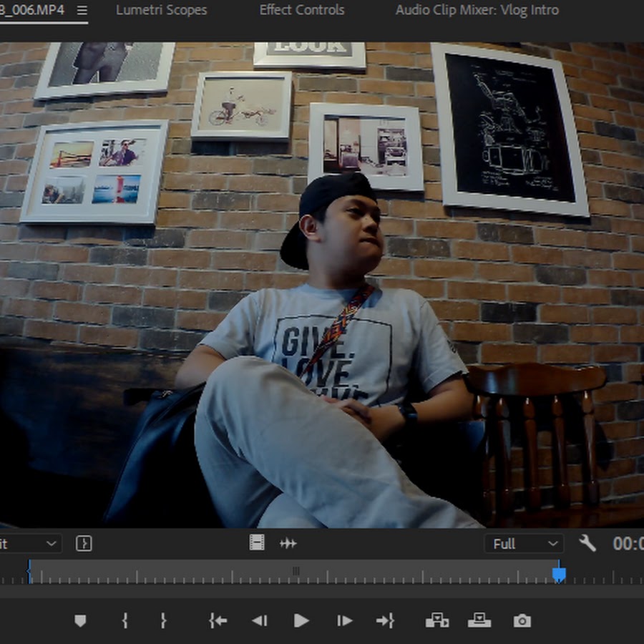Open the source panel hamburger menu
The height and width of the screenshot is (644, 644).
[82, 11]
